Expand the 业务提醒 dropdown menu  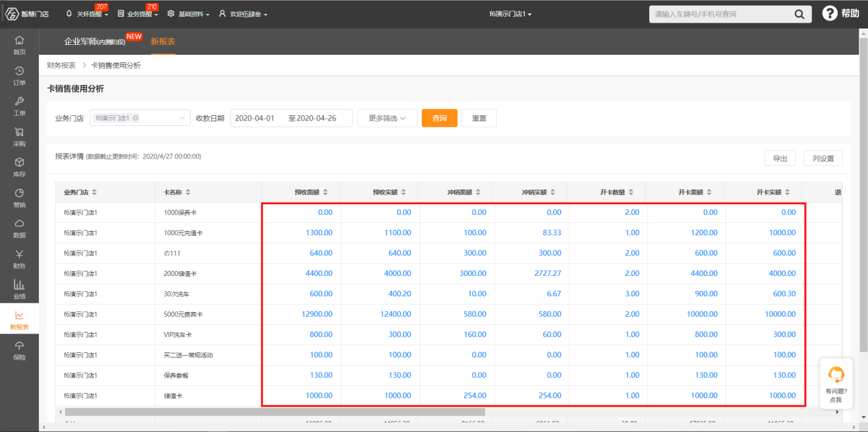point(138,14)
